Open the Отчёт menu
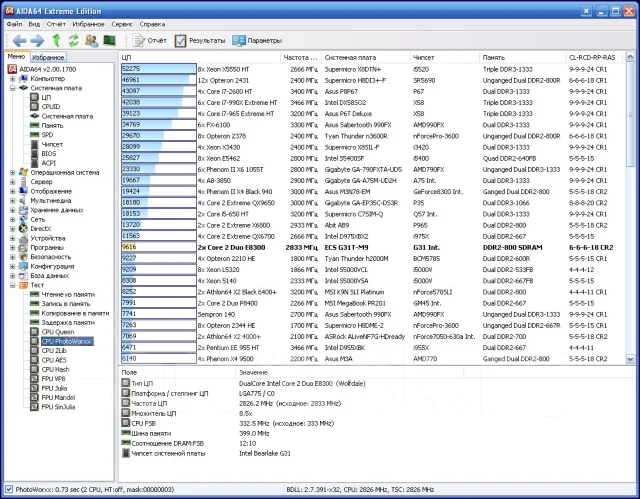 pyautogui.click(x=56, y=24)
